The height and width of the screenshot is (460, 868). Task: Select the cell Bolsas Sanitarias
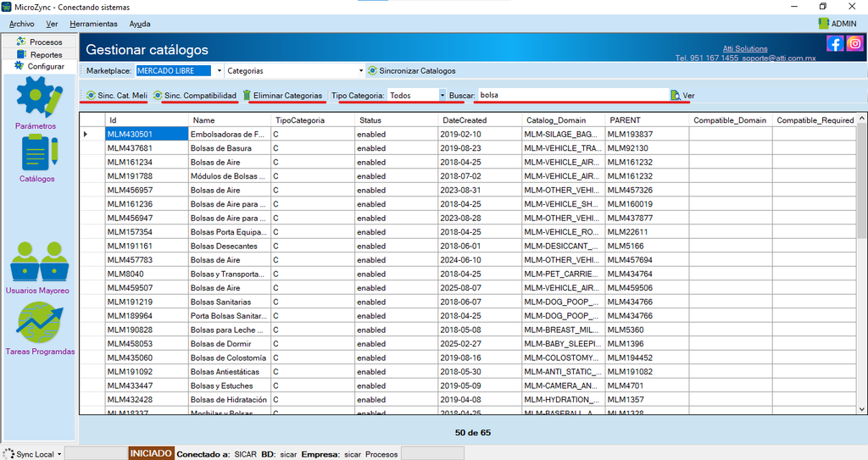[x=229, y=302]
